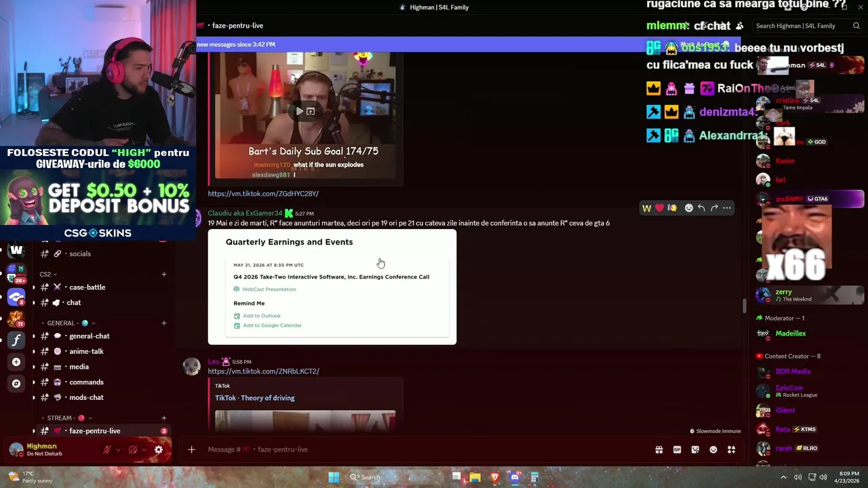Open emoji picker in message bar
The image size is (868, 488).
coord(713,449)
